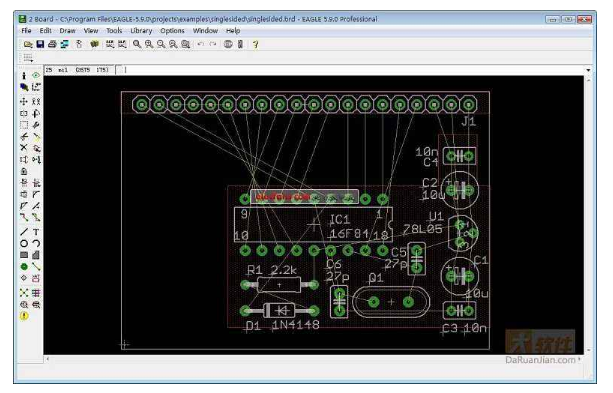Select the Wire line drawing tool
This screenshot has height=393, width=613.
click(24, 232)
